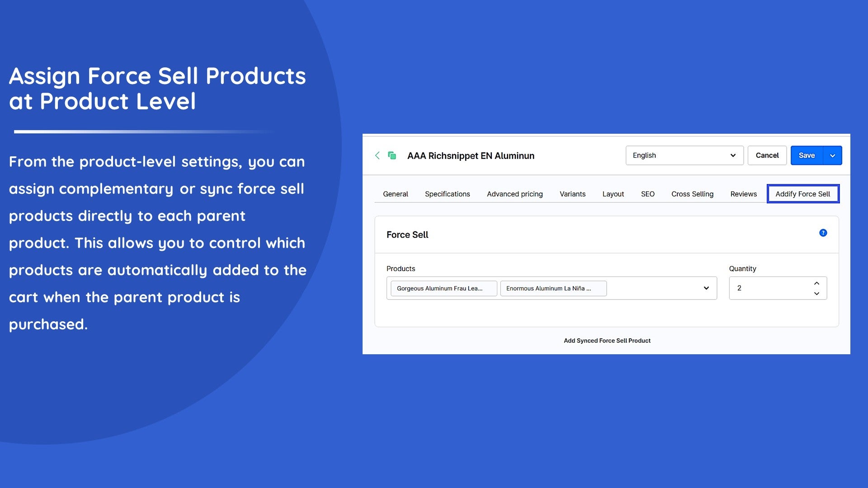Open the Specifications tab
Viewport: 868px width, 488px height.
click(447, 194)
